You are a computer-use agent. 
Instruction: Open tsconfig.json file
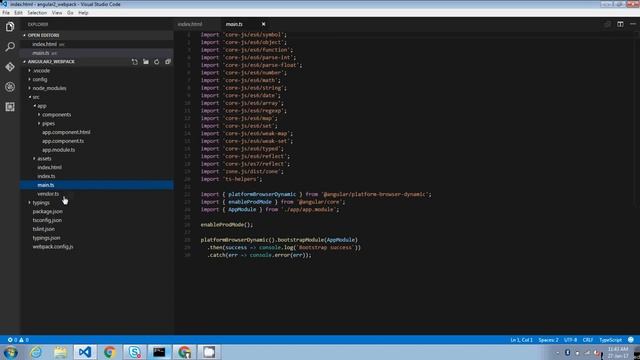47,220
